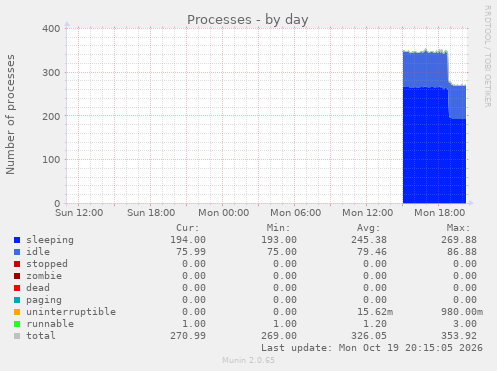The height and width of the screenshot is (371, 497).
Task: Click sleeping minimum value 193.00
Action: pyautogui.click(x=279, y=240)
